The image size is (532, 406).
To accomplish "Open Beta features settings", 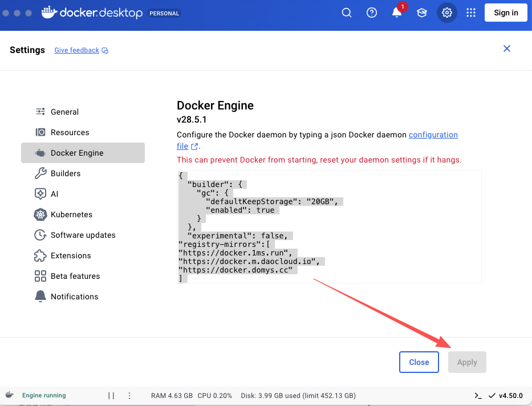I will click(x=83, y=276).
